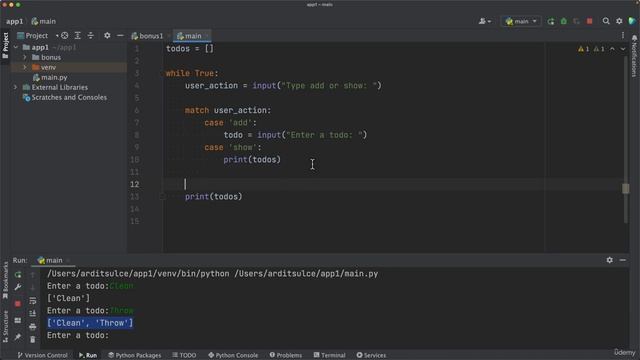
Task: Open the Structure side tool window
Action: [5, 327]
